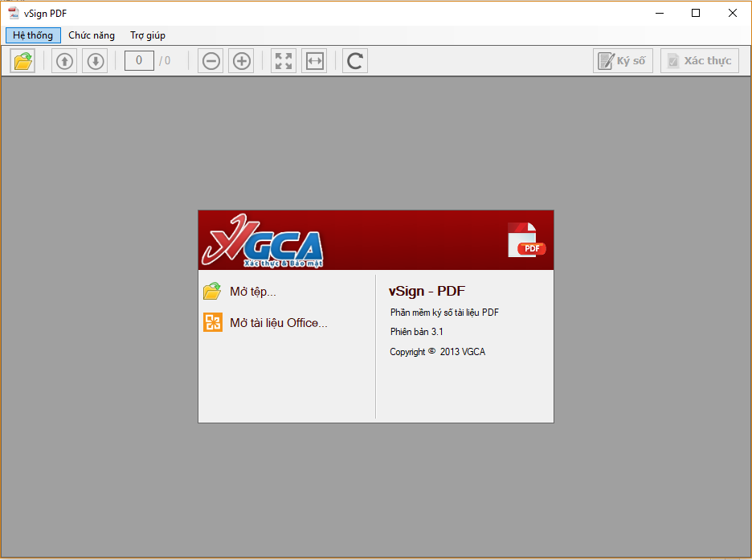Click the fit-to-page expand arrows icon
752x560 pixels.
point(284,61)
